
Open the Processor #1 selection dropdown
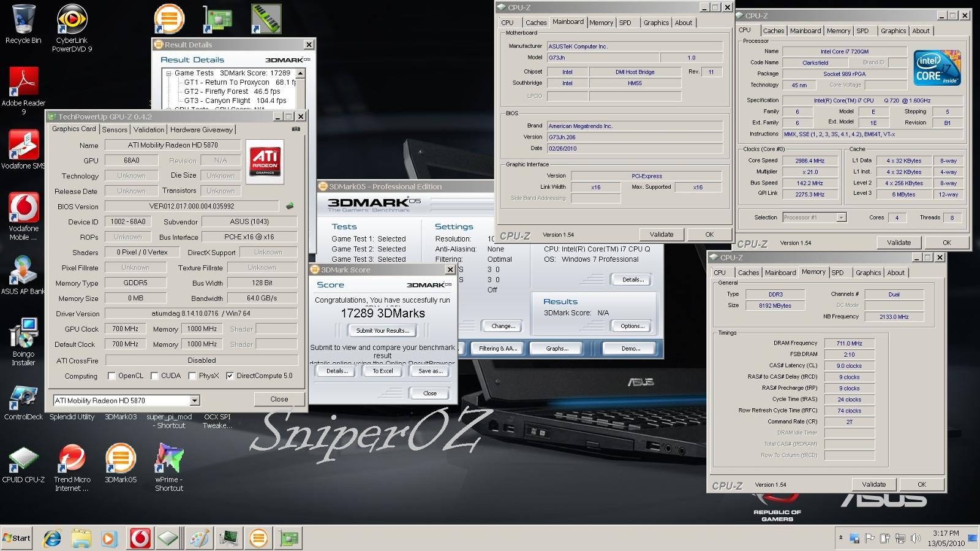coord(841,218)
